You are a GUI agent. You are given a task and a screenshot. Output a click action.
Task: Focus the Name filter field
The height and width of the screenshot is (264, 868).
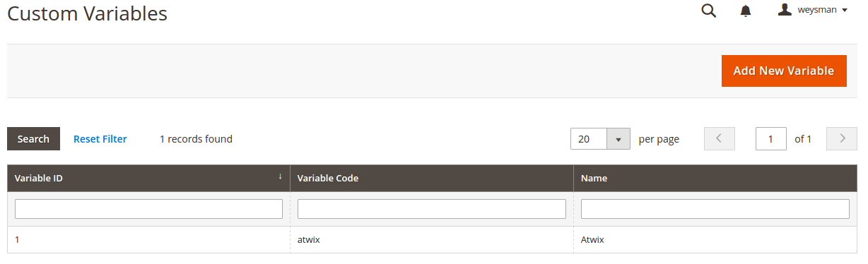point(715,209)
